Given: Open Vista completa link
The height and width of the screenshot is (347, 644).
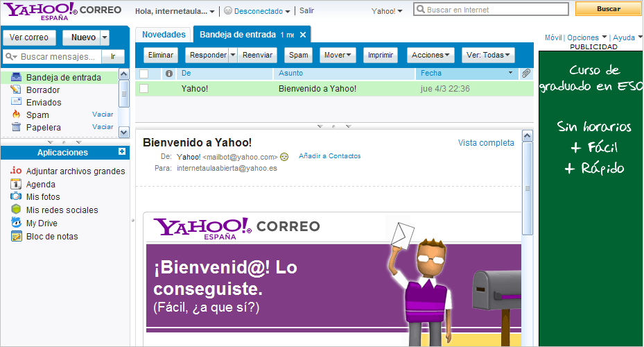Looking at the screenshot, I should pyautogui.click(x=486, y=143).
